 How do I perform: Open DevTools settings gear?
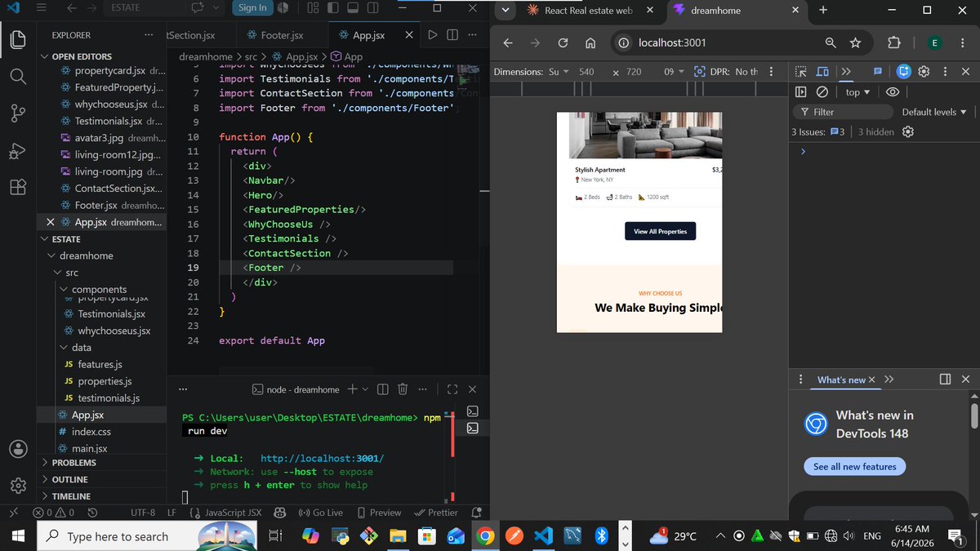pyautogui.click(x=924, y=71)
